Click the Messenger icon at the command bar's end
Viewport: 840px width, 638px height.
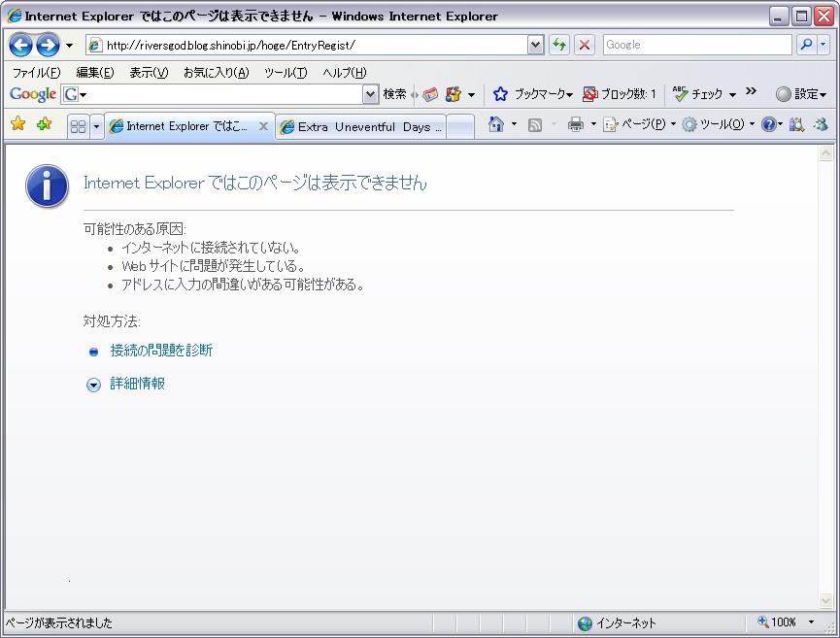[821, 124]
